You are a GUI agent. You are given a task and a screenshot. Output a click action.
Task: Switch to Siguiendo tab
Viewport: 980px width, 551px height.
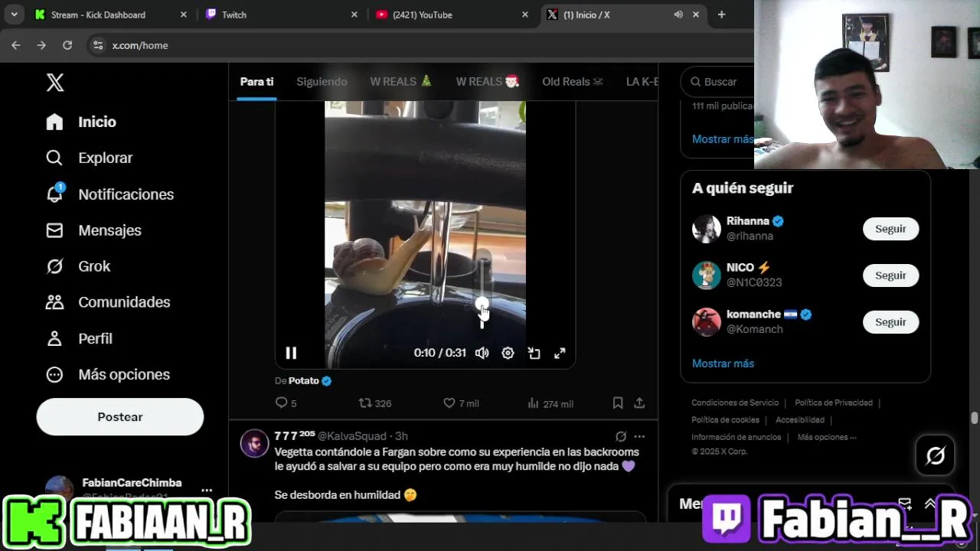pyautogui.click(x=322, y=82)
